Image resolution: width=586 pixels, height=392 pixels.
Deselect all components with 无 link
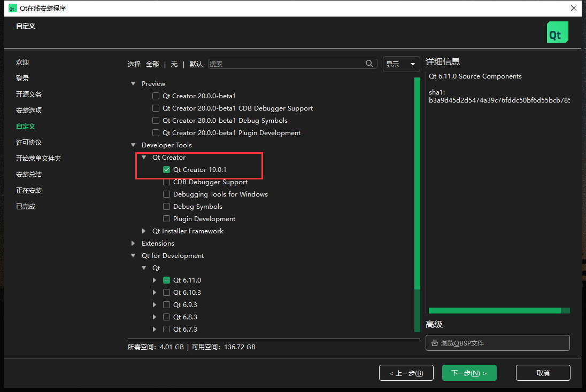pos(174,64)
